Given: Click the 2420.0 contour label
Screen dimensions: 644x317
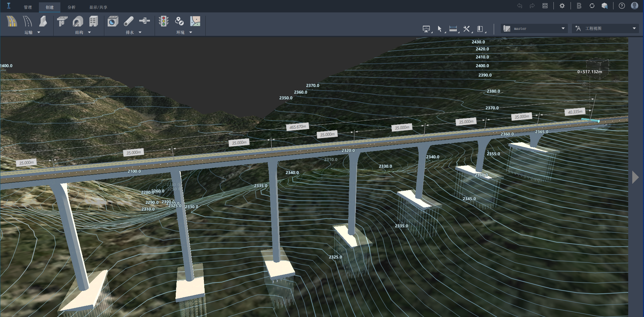Looking at the screenshot, I should pos(482,49).
